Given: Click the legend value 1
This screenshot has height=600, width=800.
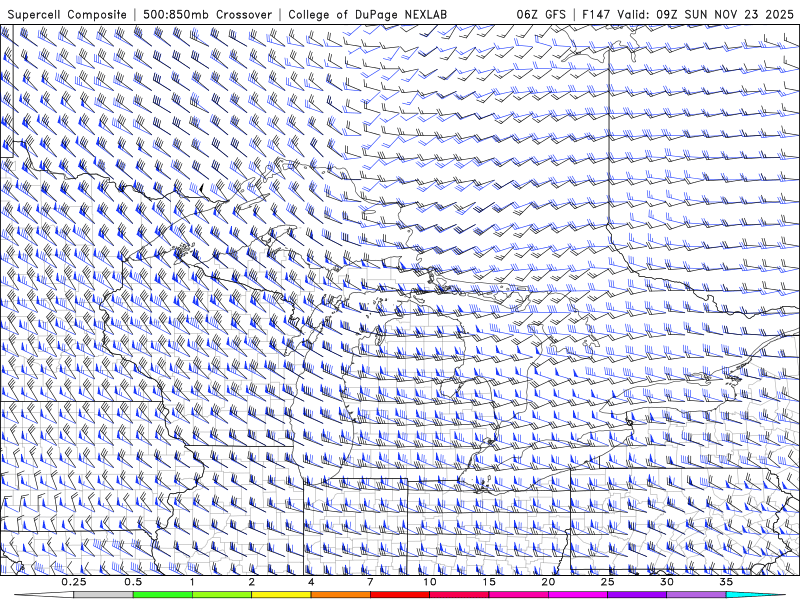Looking at the screenshot, I should point(192,582).
